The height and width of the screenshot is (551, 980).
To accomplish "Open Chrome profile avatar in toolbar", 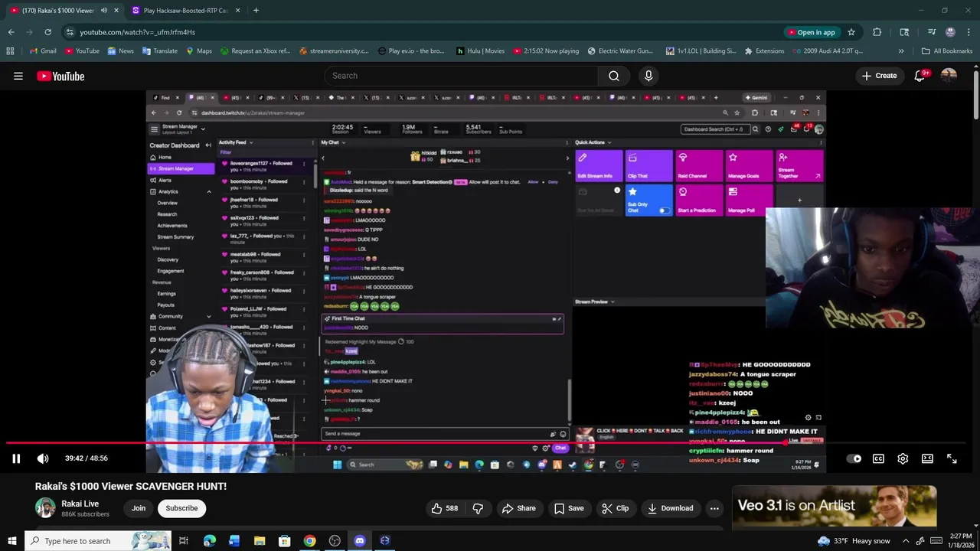I will point(950,32).
